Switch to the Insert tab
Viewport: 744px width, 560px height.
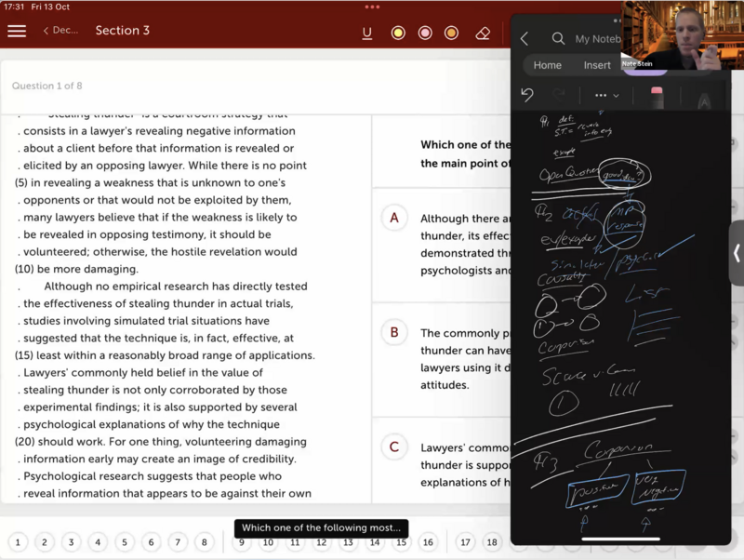point(597,65)
